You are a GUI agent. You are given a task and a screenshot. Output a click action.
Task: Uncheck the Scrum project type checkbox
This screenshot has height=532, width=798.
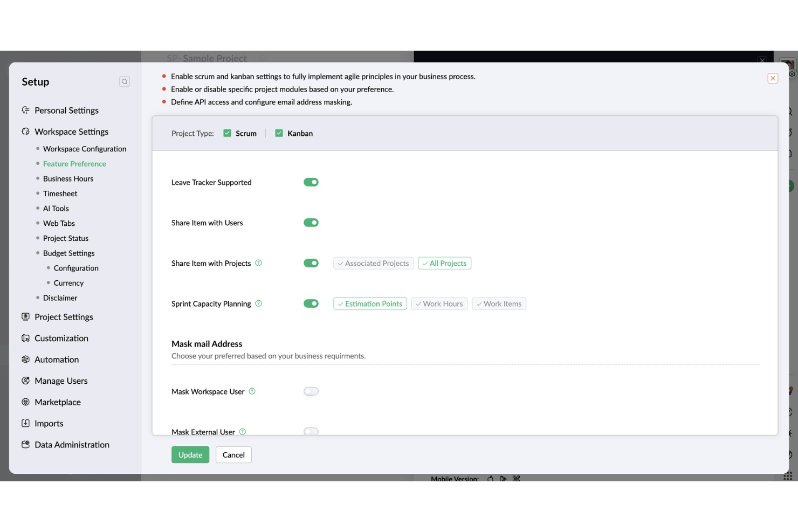228,133
